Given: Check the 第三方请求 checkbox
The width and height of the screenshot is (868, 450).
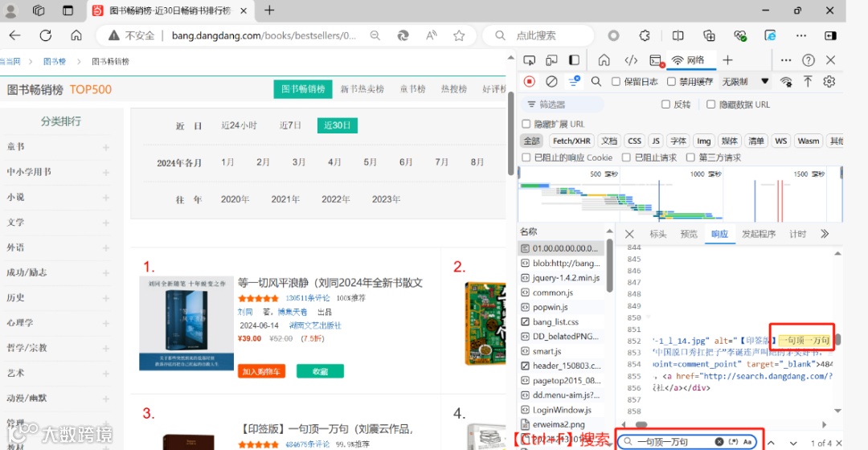Looking at the screenshot, I should pyautogui.click(x=690, y=157).
